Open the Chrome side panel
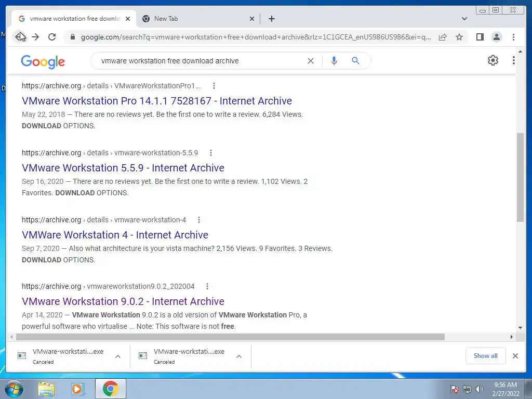 tap(480, 37)
